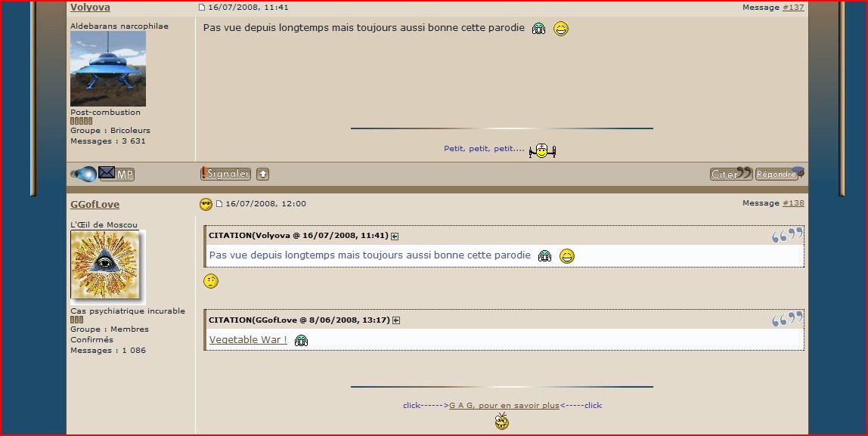Image resolution: width=868 pixels, height=436 pixels.
Task: Click the Répondre reply button
Action: 779,174
